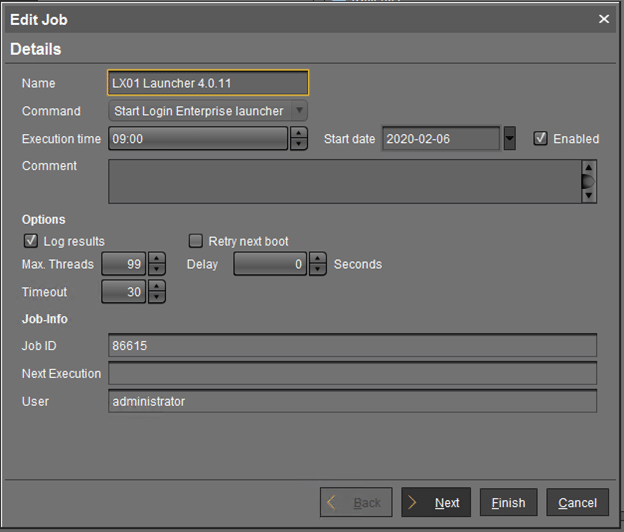
Task: Enable the Retry next boot checkbox
Action: (x=195, y=241)
